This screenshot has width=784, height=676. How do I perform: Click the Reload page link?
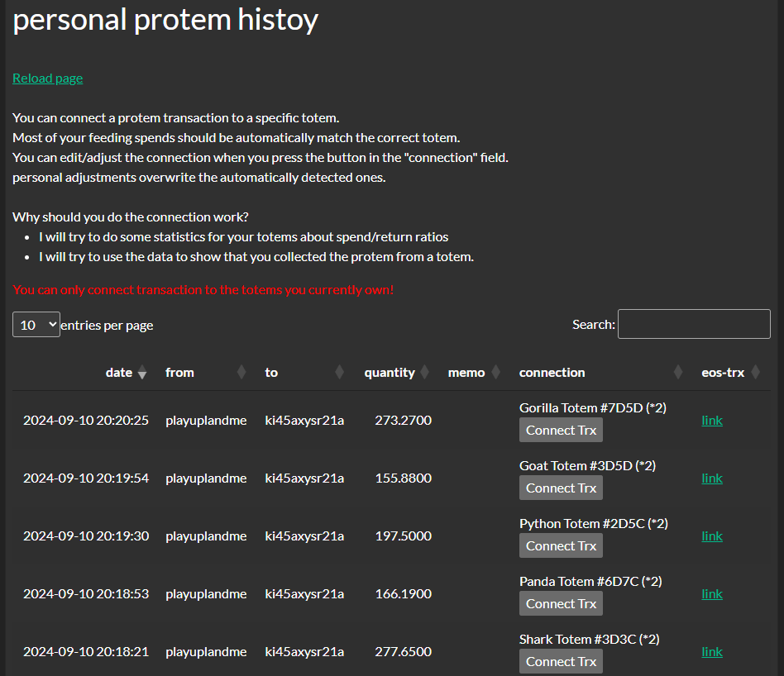click(x=47, y=79)
